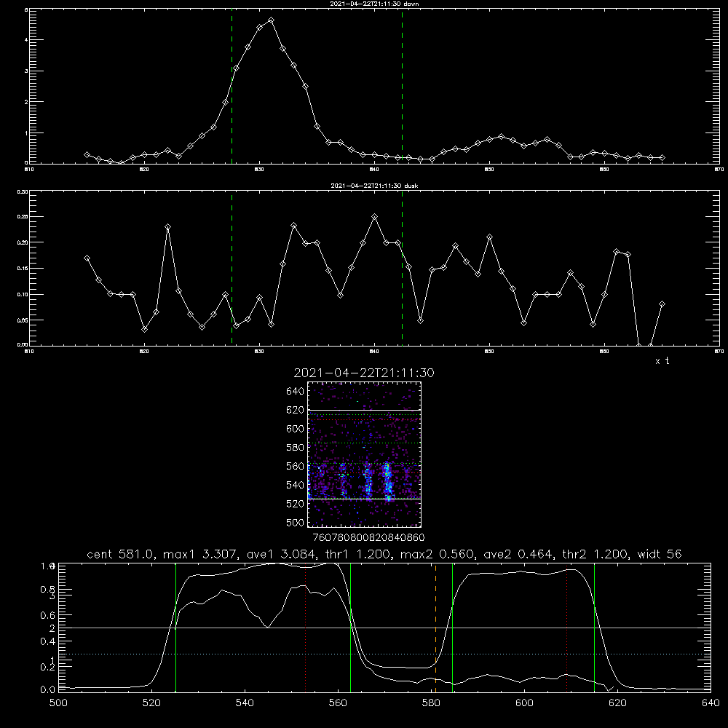Viewport: 728px width, 728px height.
Task: Click the dip minimum of the inner curve near 545
Action: (268, 628)
